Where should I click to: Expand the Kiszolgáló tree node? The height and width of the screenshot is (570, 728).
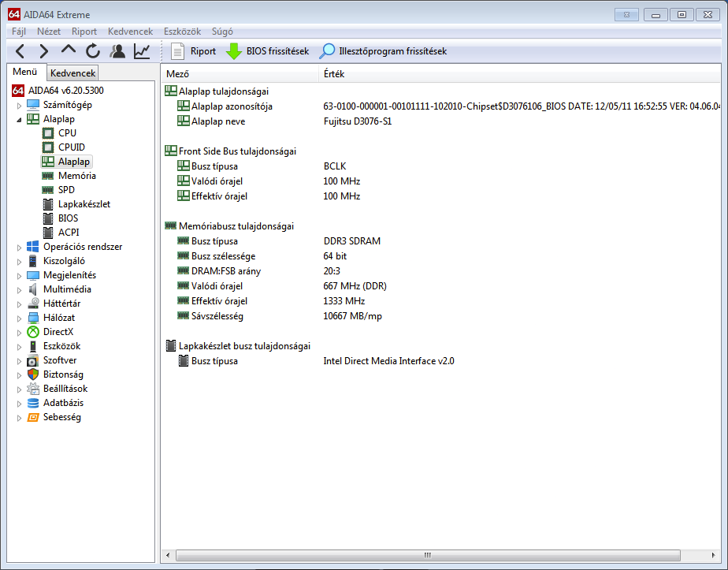point(19,262)
